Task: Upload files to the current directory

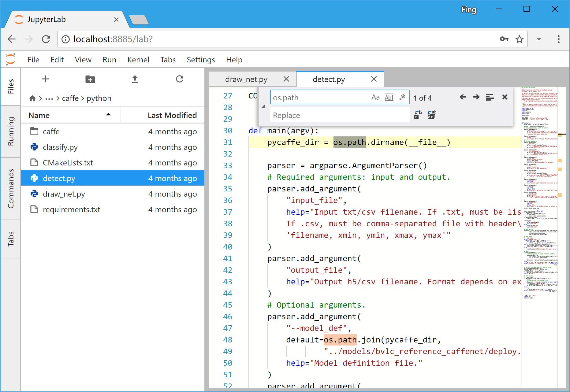Action: click(135, 79)
